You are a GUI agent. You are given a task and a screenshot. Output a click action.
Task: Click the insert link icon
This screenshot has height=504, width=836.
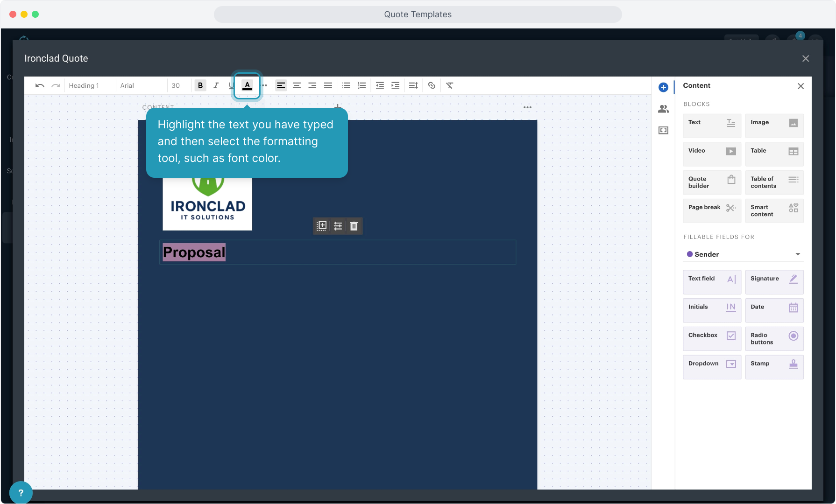(432, 85)
